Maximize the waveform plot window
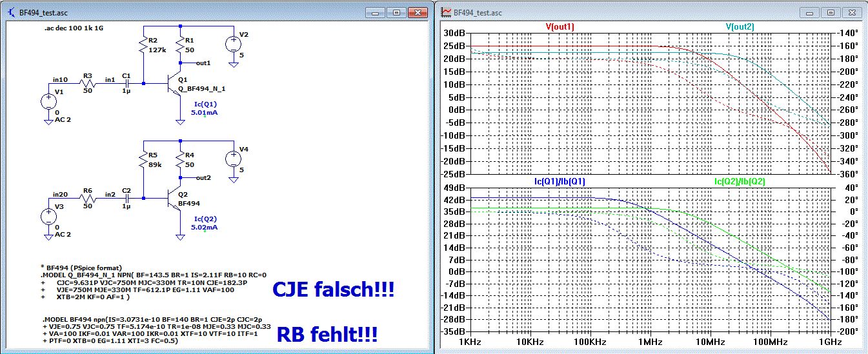 (x=831, y=12)
